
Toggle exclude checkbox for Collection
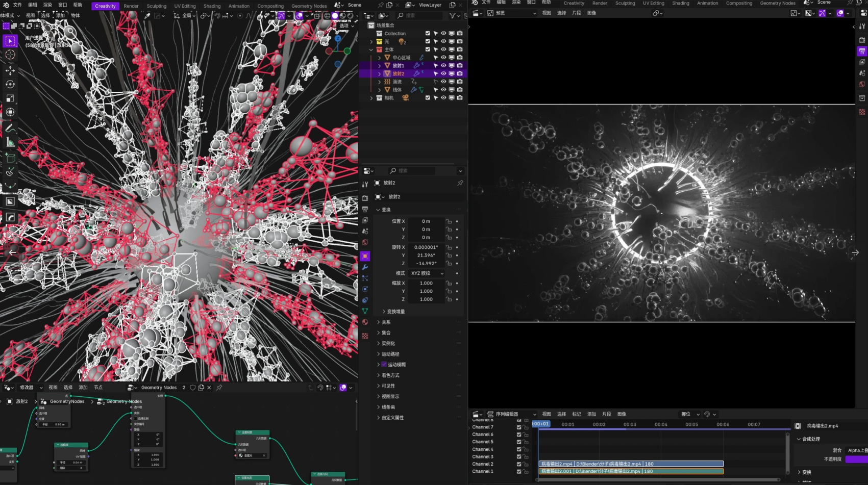428,34
